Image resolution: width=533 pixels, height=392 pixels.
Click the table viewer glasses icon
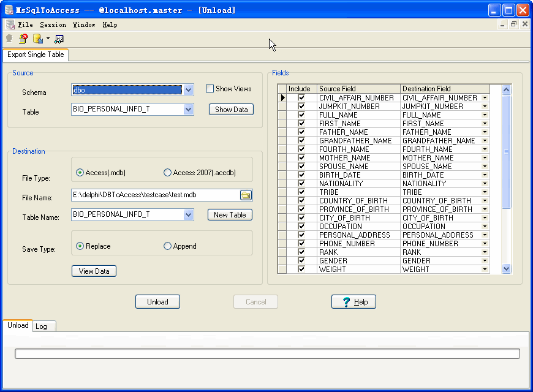coord(59,39)
